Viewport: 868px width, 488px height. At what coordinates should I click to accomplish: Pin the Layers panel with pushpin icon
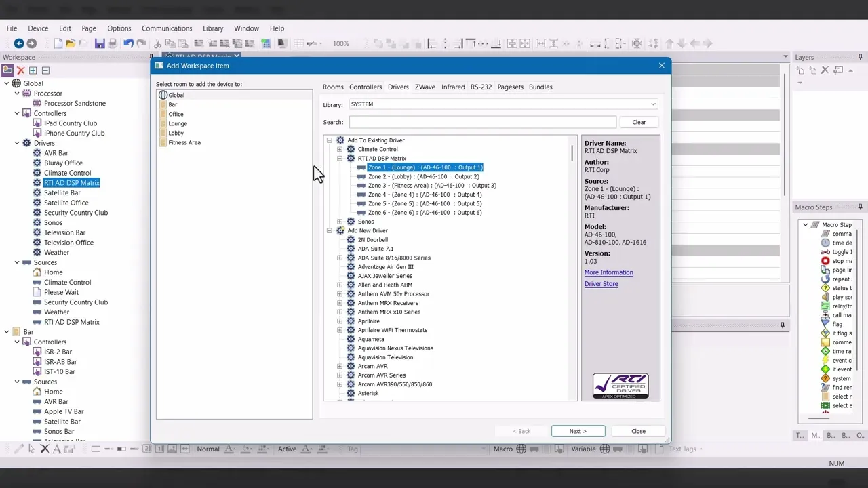click(860, 57)
